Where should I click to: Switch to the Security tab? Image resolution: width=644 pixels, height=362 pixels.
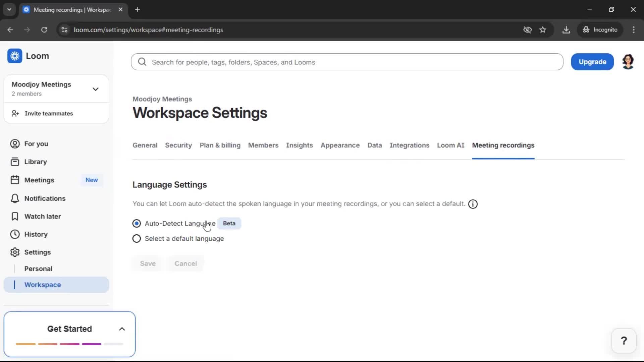click(x=178, y=145)
